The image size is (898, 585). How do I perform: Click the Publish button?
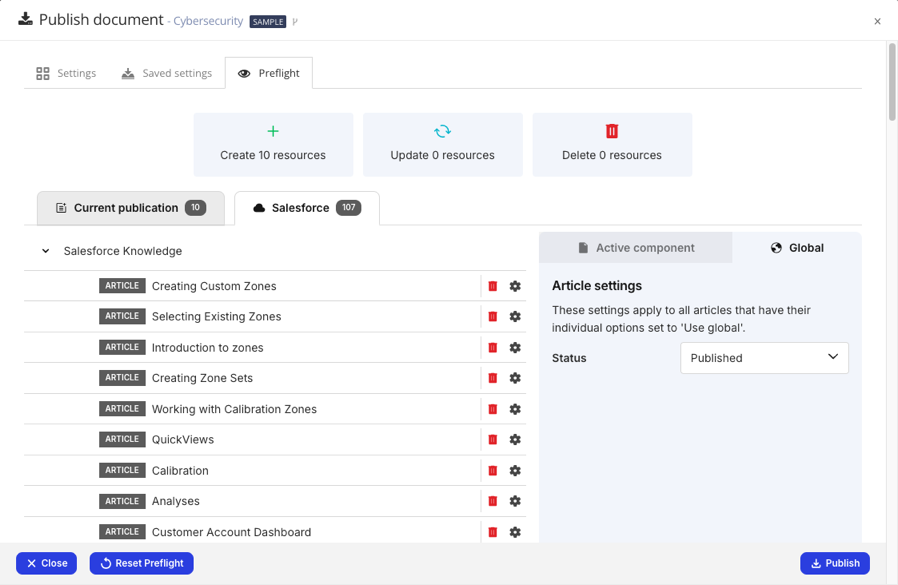[x=834, y=563]
